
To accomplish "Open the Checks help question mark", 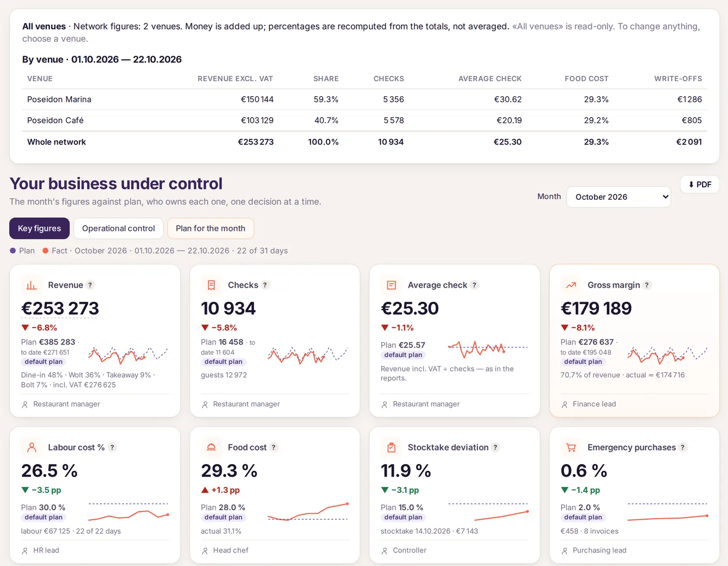I will (x=265, y=285).
